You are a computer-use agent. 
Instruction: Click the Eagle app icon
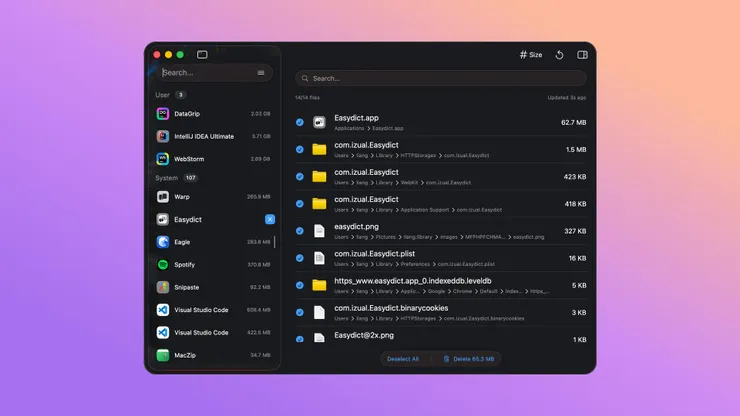point(163,242)
